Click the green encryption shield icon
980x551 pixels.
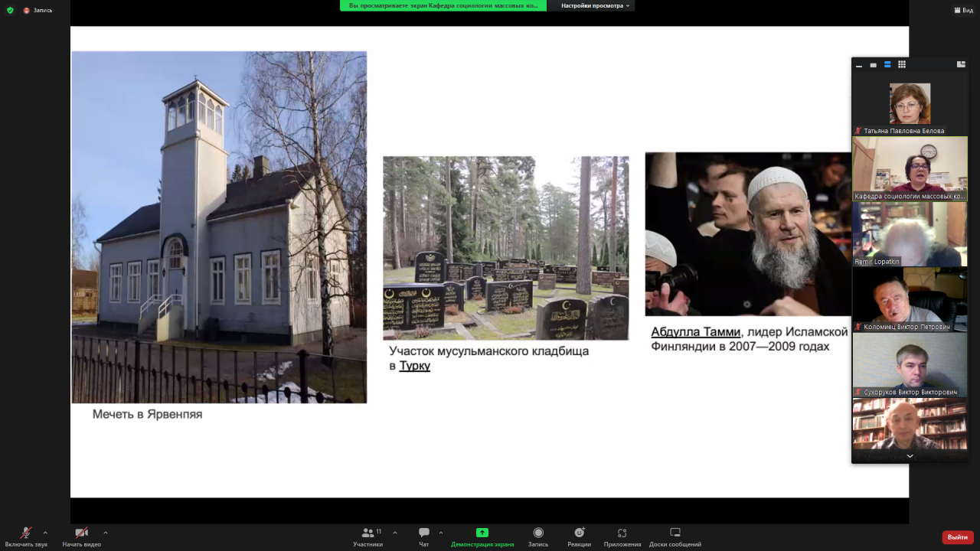coord(10,10)
